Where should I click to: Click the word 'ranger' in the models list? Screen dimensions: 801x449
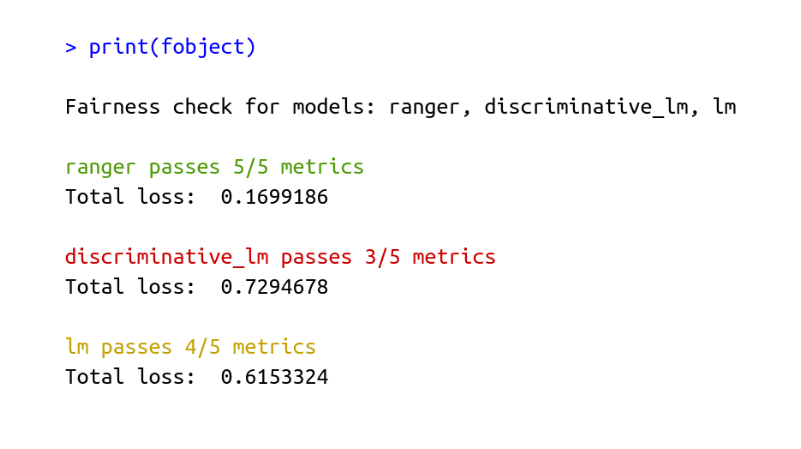point(423,108)
